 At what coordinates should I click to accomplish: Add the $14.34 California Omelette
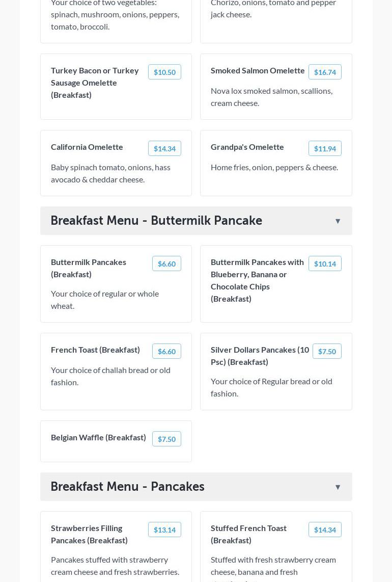(164, 149)
